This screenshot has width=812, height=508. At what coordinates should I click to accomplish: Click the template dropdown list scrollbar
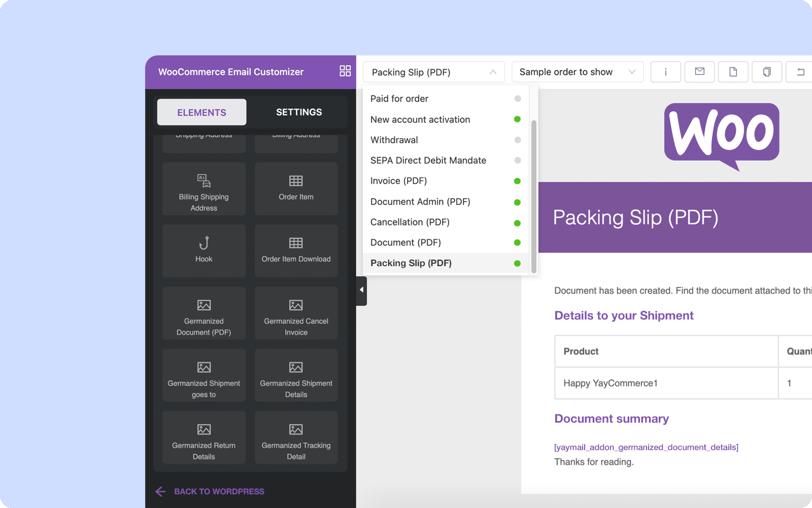[533, 197]
